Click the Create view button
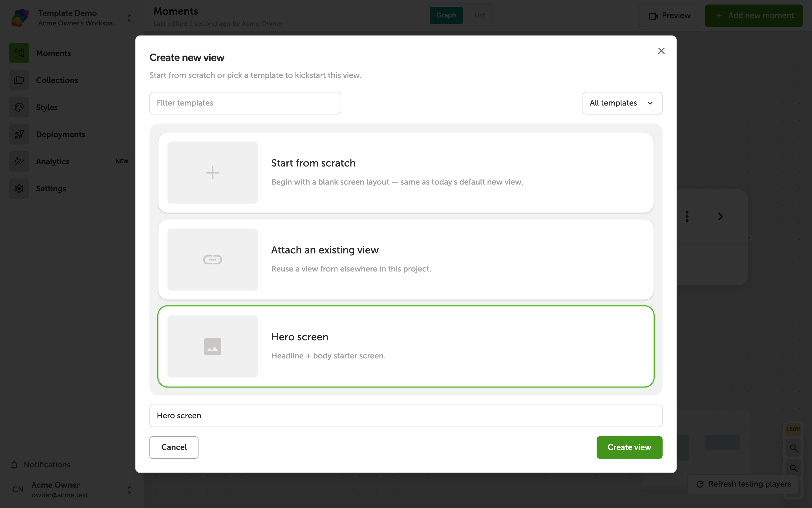812x508 pixels. [x=629, y=447]
